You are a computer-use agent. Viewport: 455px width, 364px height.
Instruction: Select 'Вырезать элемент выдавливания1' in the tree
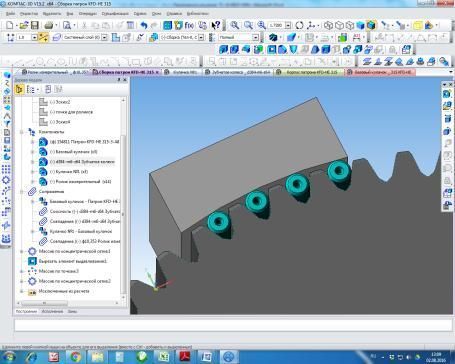click(x=73, y=261)
